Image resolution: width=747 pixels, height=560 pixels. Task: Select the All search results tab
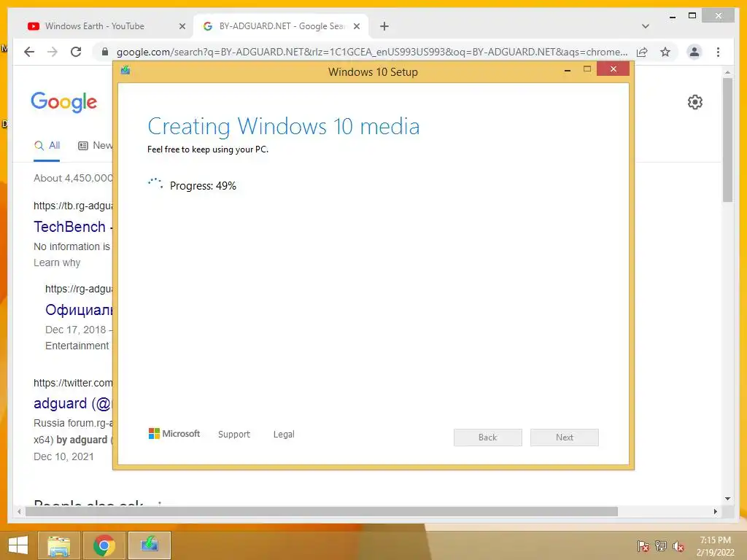coord(47,146)
